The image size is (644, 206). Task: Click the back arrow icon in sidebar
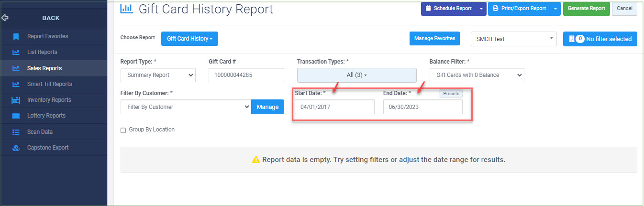click(x=5, y=18)
